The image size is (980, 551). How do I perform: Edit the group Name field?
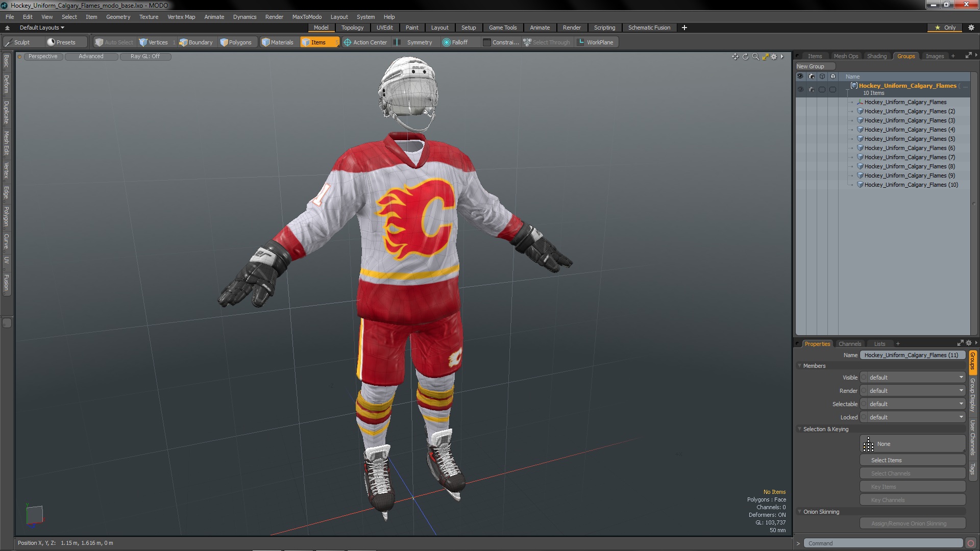912,355
